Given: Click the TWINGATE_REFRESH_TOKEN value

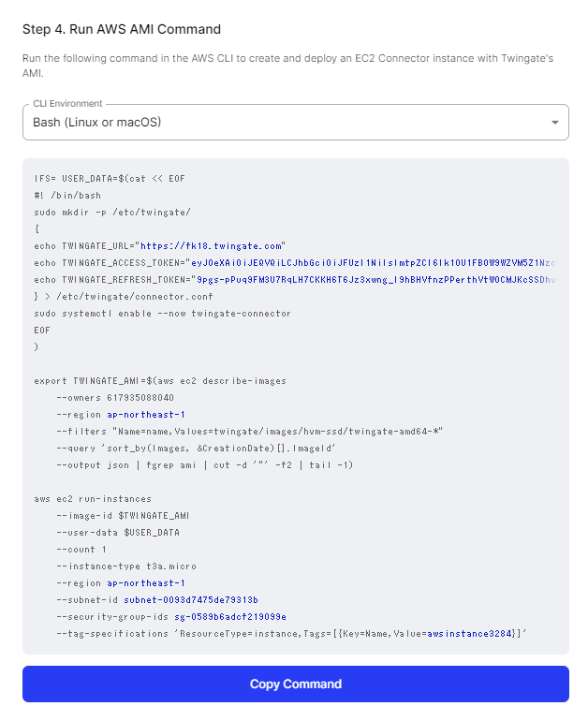Looking at the screenshot, I should coord(376,280).
